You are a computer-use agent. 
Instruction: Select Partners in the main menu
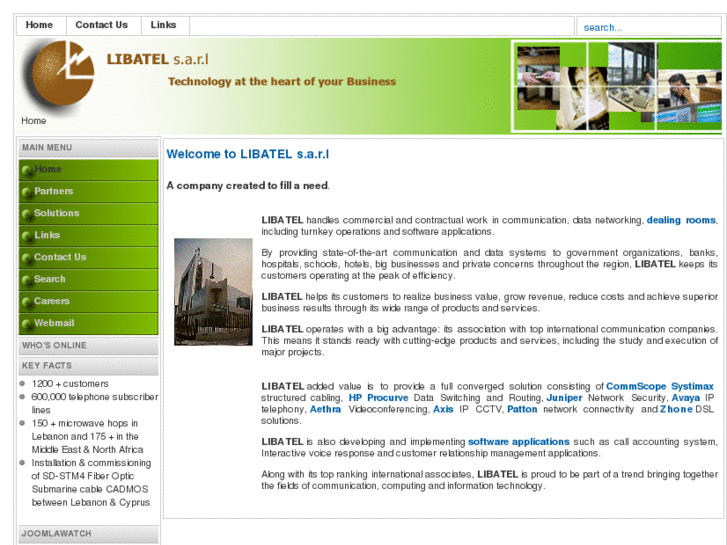[x=88, y=191]
